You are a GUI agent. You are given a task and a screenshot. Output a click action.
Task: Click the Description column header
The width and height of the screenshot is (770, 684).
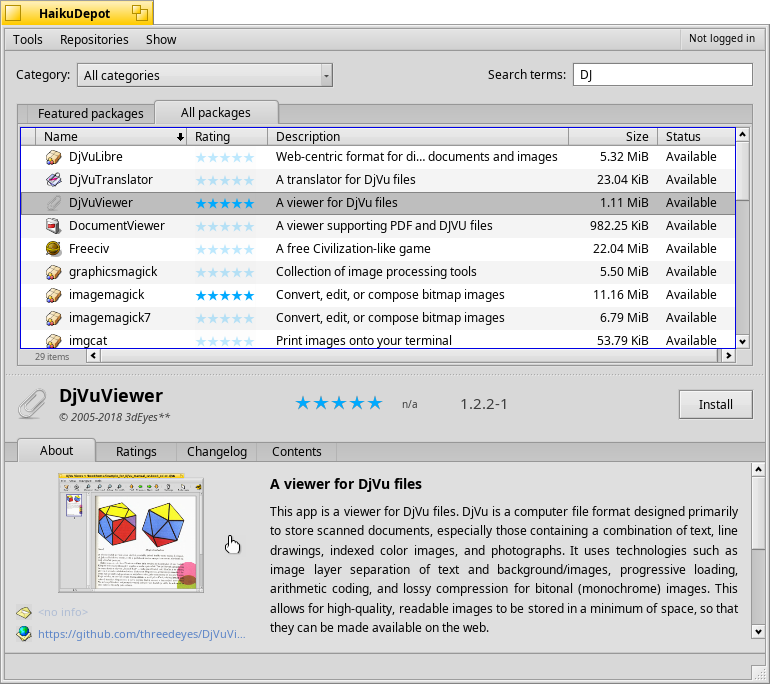click(418, 137)
